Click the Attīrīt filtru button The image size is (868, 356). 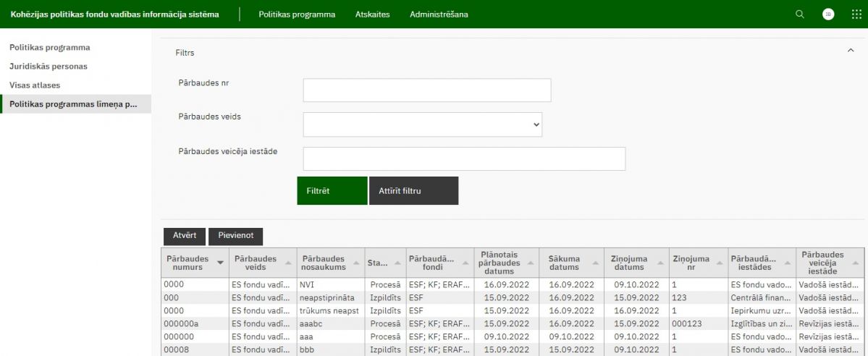click(413, 191)
